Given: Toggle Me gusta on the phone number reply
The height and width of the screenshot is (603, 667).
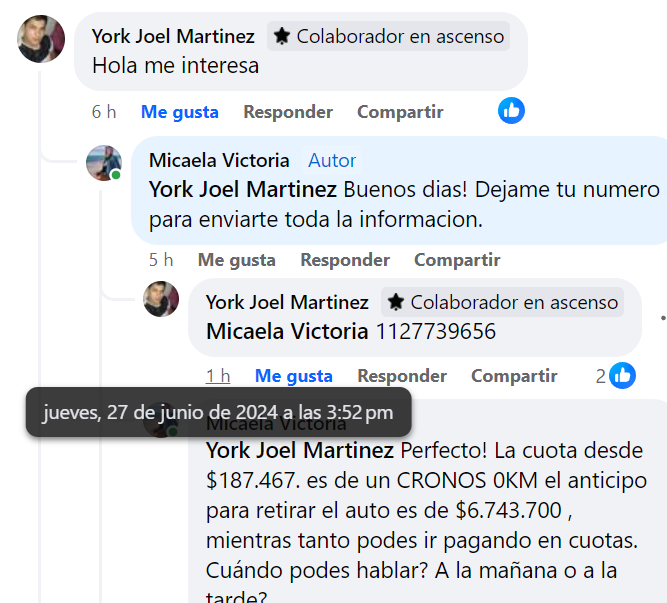Looking at the screenshot, I should click(294, 376).
